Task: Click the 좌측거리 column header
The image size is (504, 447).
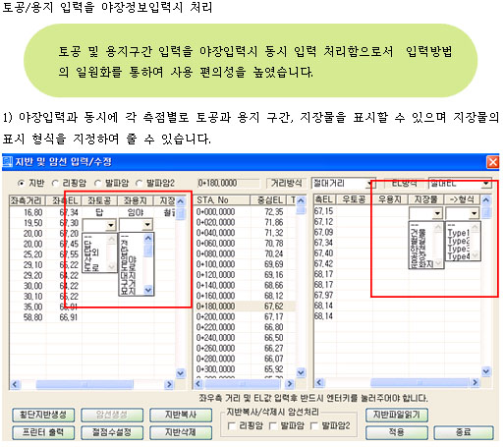Action: pyautogui.click(x=27, y=200)
